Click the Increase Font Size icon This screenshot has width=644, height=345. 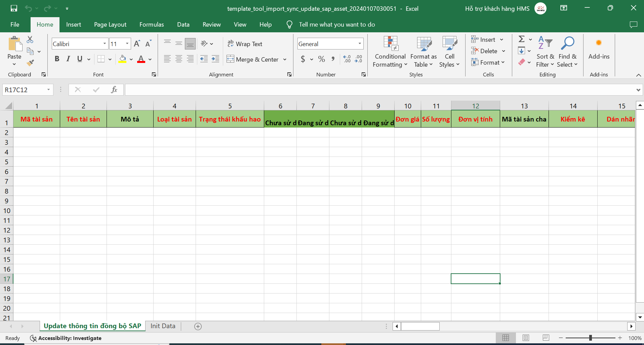137,44
